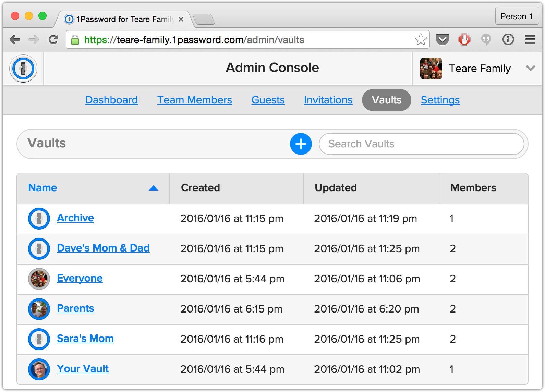Open the Your Vault link
Viewport: 545px width, 392px height.
pyautogui.click(x=83, y=369)
